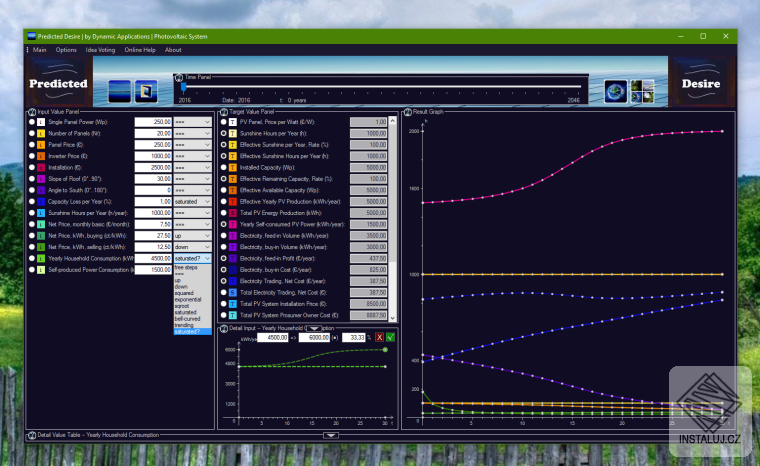Click the 33,33 percent field
760x466 pixels.
point(354,337)
